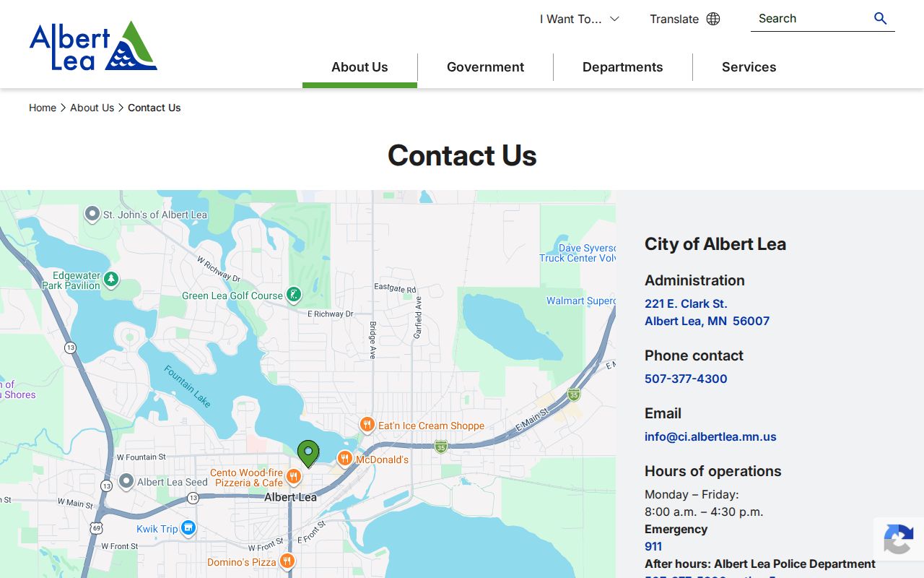Click the About Us breadcrumb link

coord(92,108)
